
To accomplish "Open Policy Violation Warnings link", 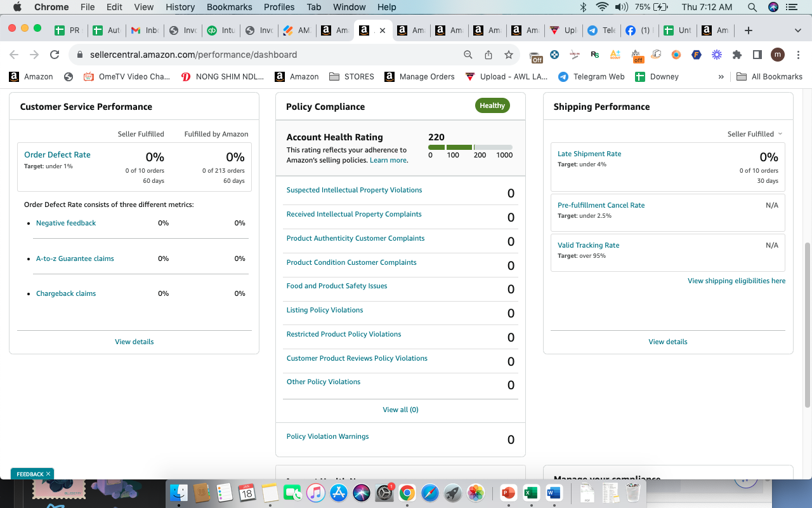I will [x=327, y=436].
